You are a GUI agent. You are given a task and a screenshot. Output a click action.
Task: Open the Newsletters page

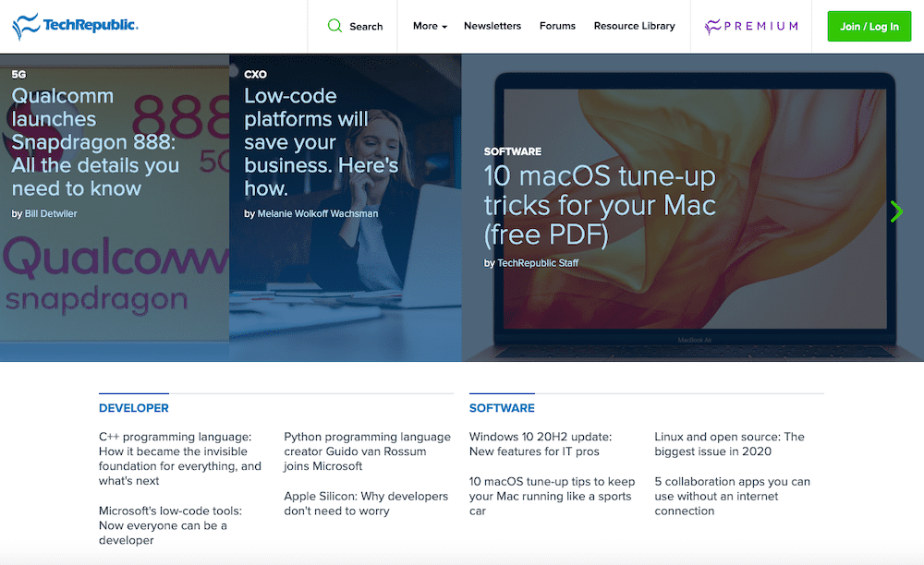click(x=492, y=26)
